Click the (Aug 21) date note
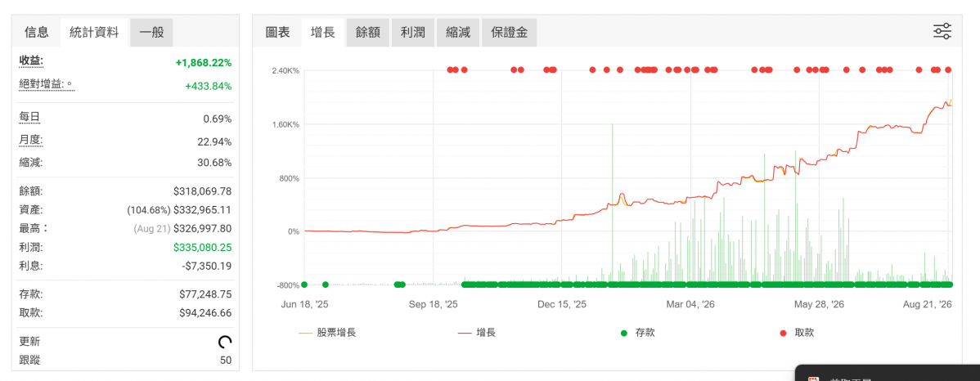Screen dimensions: 980x381 [152, 229]
